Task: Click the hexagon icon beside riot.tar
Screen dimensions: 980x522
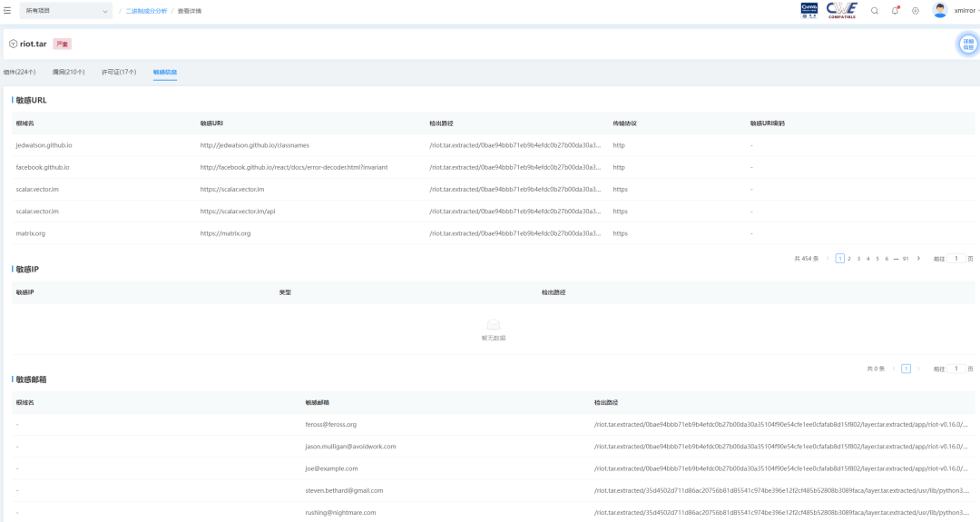Action: [x=13, y=44]
